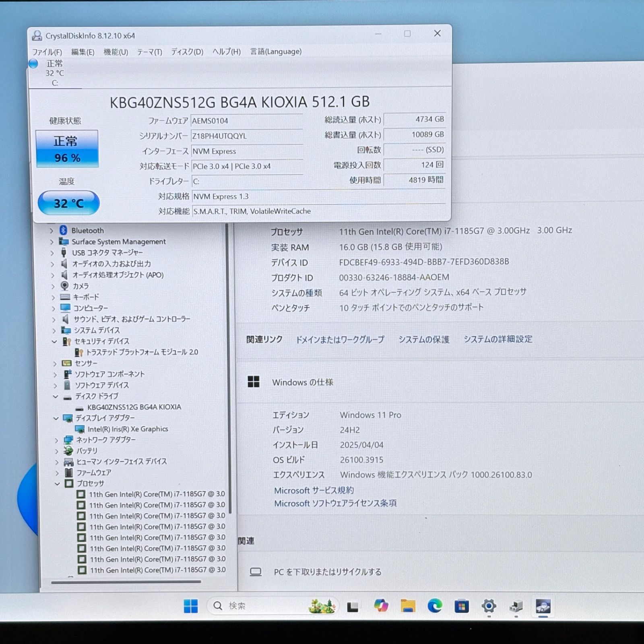Click the ヒューマン インターフェイス デバイス icon
The width and height of the screenshot is (644, 644).
click(68, 462)
